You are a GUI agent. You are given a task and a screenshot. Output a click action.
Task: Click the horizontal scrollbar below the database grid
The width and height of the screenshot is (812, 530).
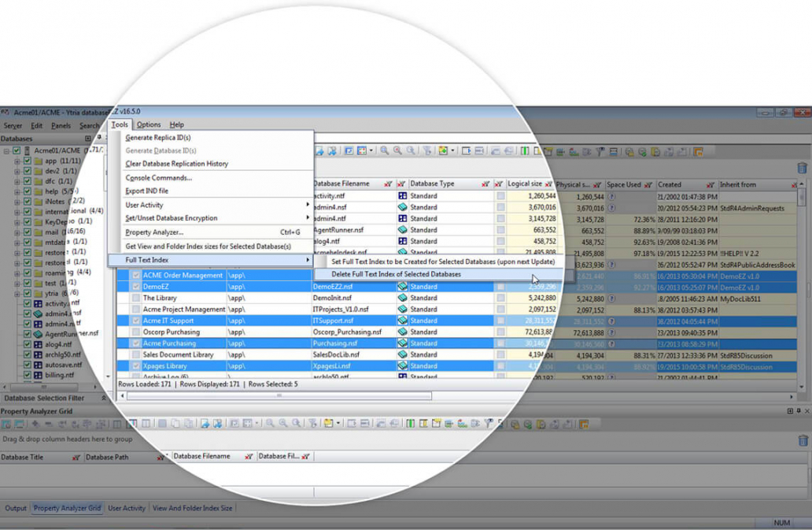(x=279, y=396)
